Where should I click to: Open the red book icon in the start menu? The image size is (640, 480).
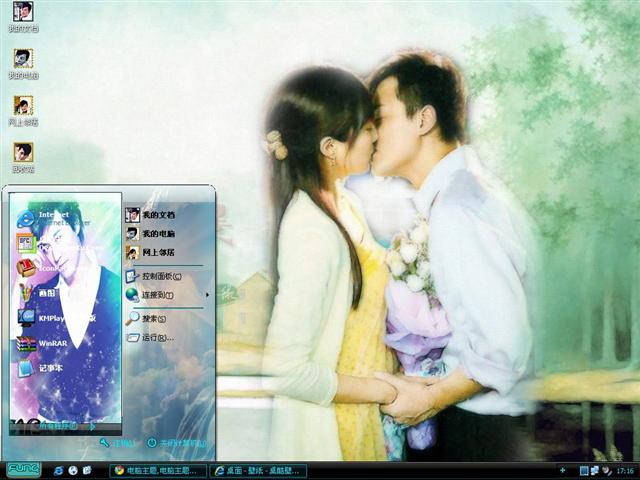point(25,268)
